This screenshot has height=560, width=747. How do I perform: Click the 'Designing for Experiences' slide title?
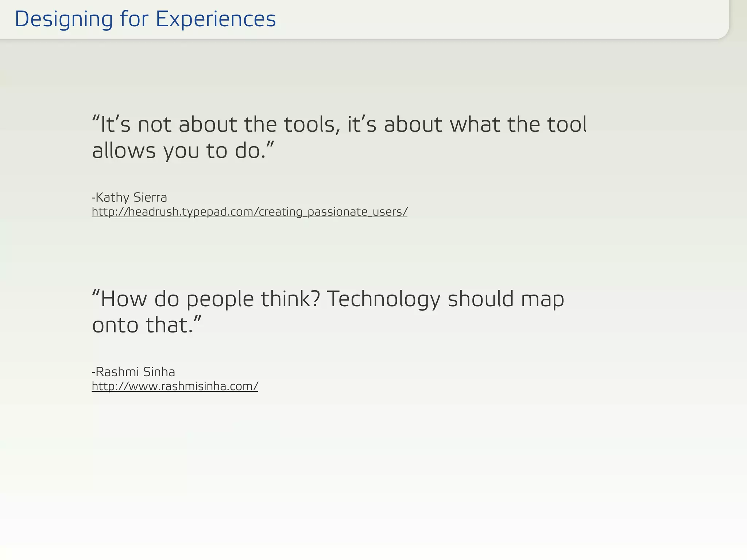[x=145, y=19]
